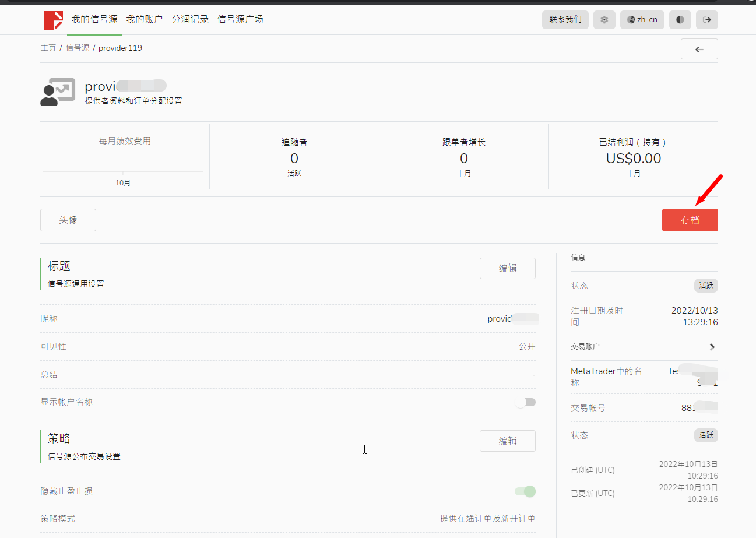This screenshot has width=756, height=538.
Task: Open the zh-cn language selector
Action: [x=642, y=20]
